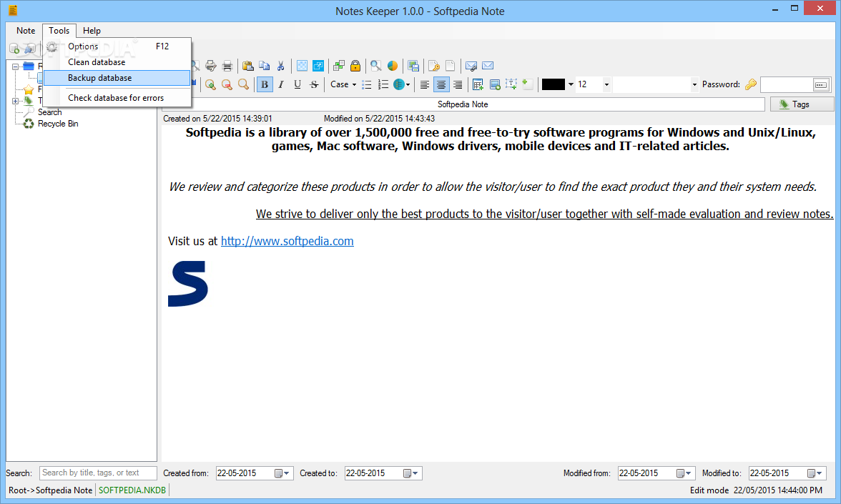Click the blue windows overlay icon

[x=319, y=66]
